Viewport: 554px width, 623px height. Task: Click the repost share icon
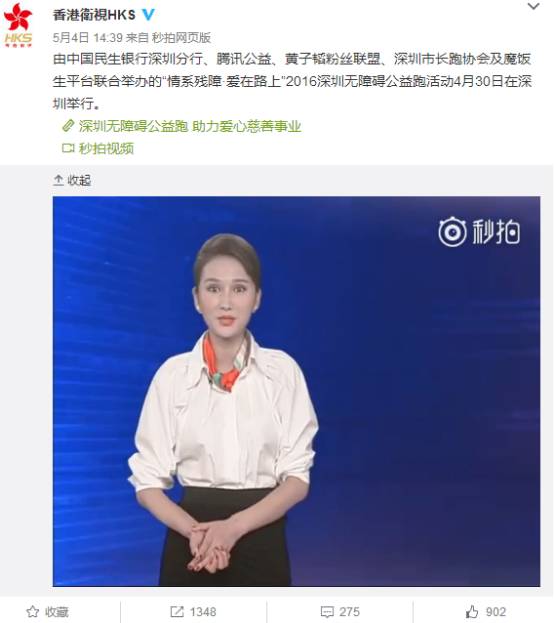click(x=177, y=611)
